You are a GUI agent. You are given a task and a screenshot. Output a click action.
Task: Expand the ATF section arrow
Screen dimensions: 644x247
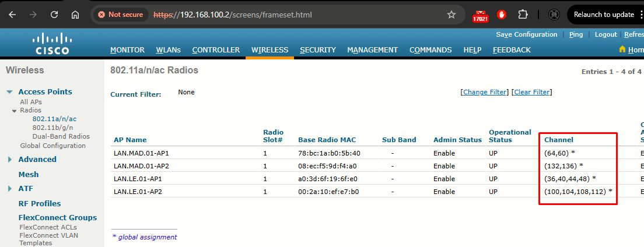10,189
